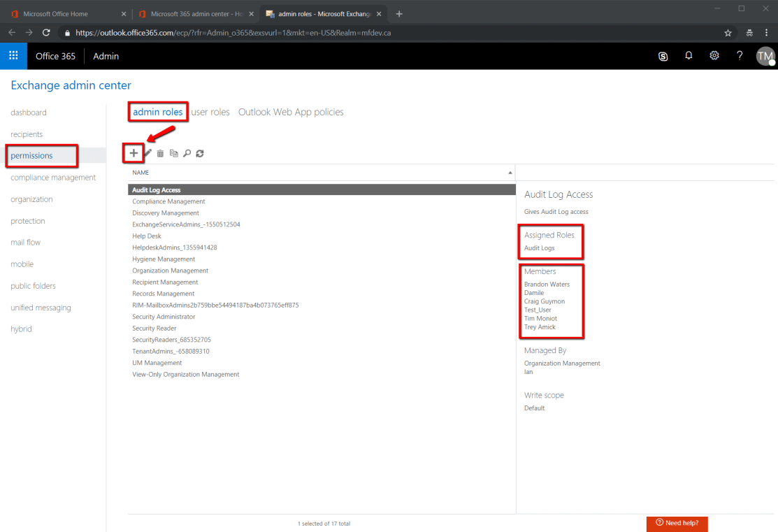
Task: Open the Chrome three-dot menu
Action: (x=767, y=33)
